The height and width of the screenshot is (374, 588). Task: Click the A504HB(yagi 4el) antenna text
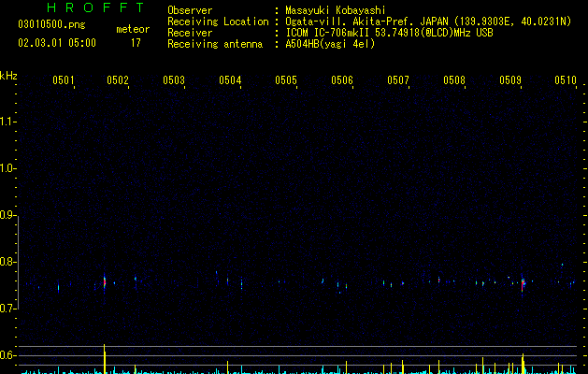330,44
